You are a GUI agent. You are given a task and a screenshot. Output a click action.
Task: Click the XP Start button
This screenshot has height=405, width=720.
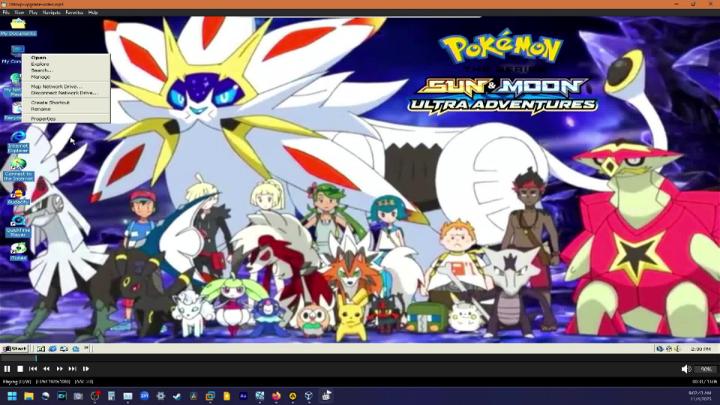(14, 348)
